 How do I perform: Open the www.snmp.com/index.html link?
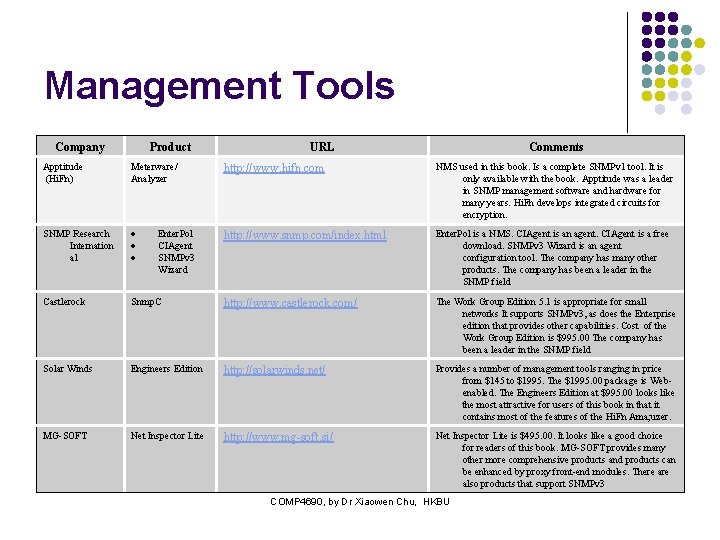304,235
